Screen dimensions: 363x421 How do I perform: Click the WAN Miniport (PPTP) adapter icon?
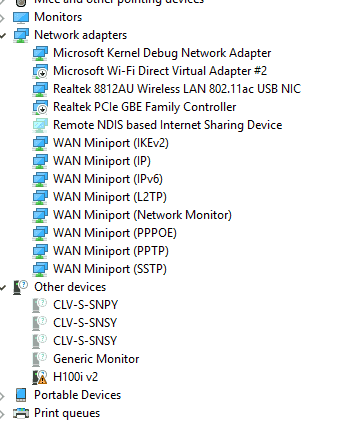[40, 251]
